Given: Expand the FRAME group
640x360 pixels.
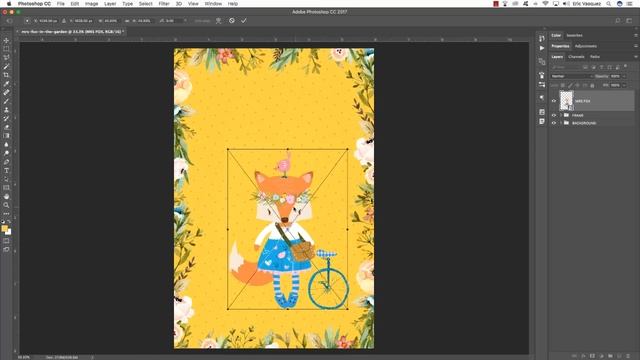Looking at the screenshot, I should (x=561, y=115).
